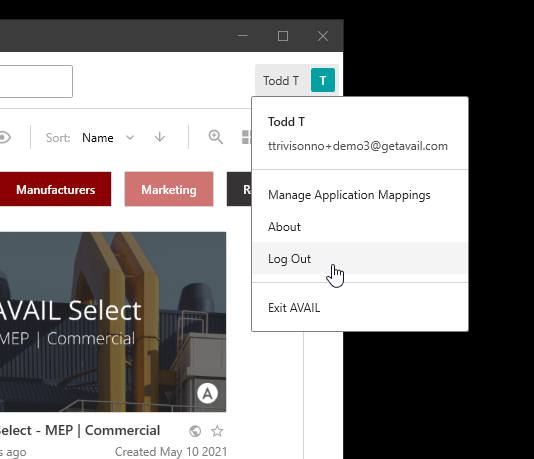Select the Marketing tag button
Screen dimensions: 534x459
(x=169, y=189)
